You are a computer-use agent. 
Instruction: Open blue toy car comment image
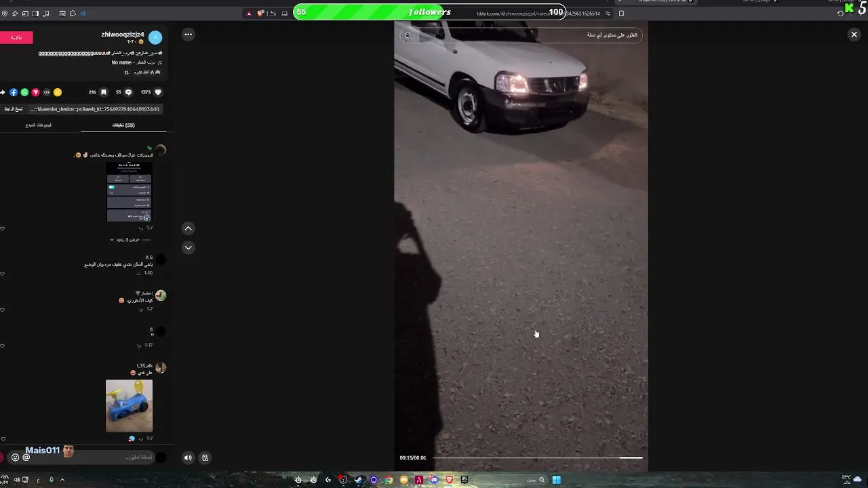click(129, 405)
